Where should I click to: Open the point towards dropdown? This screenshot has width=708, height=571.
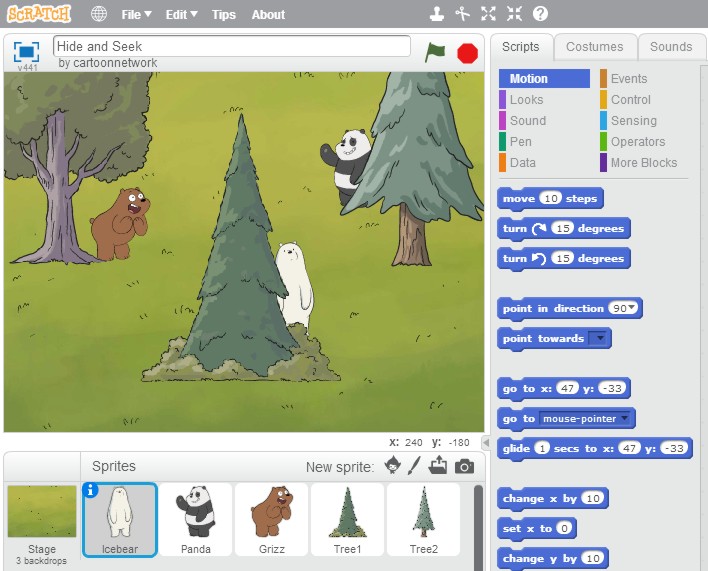tap(600, 338)
